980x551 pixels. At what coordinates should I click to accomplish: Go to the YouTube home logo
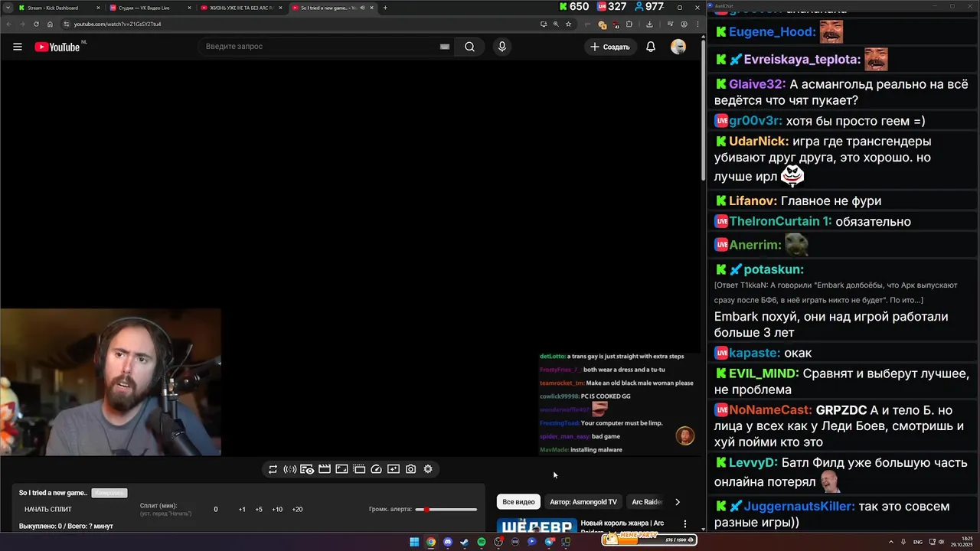tap(57, 47)
